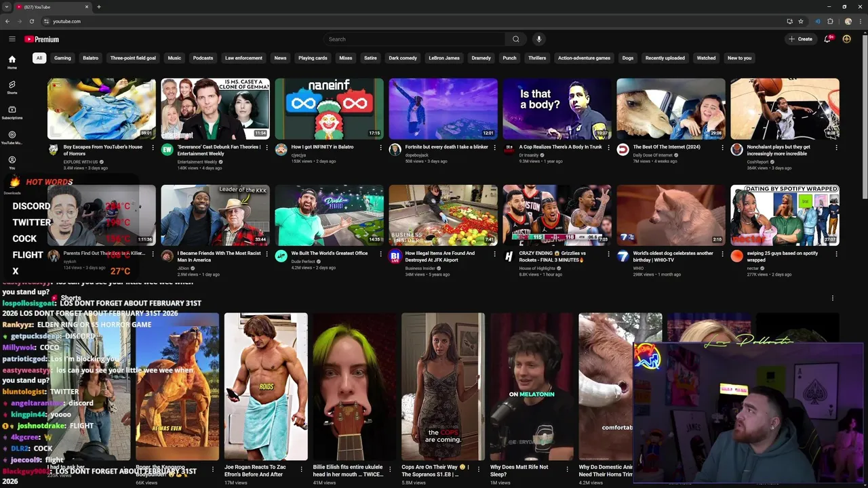868x488 pixels.
Task: Open the Billie Eilish ukulele Short
Action: tap(354, 386)
